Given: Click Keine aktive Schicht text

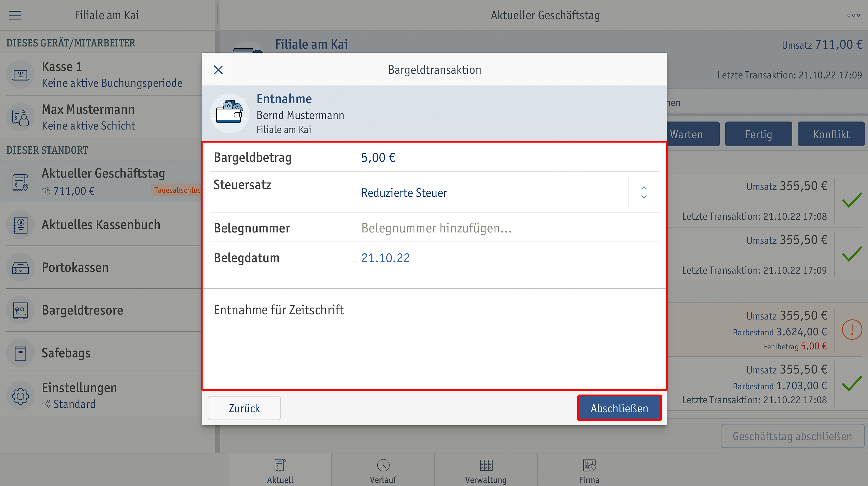Looking at the screenshot, I should pos(88,126).
